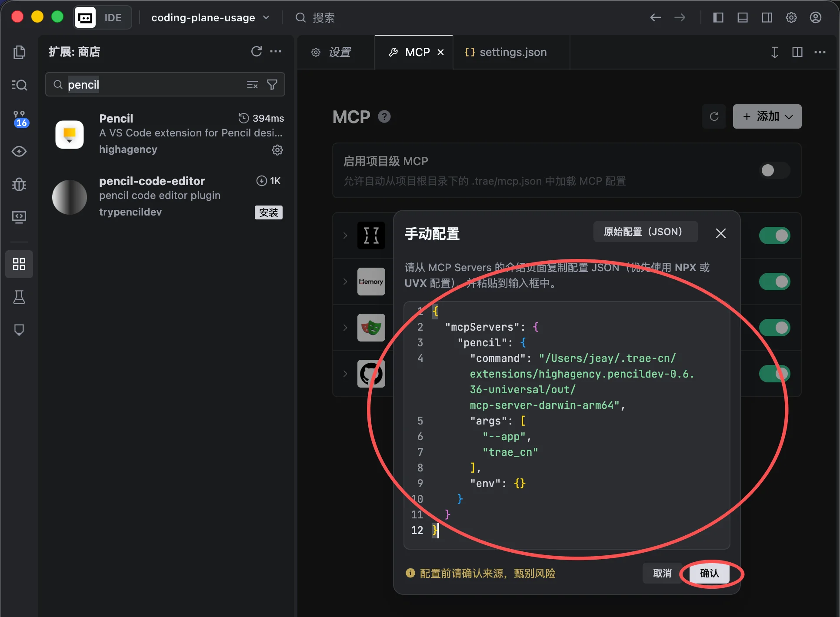This screenshot has height=617, width=840.
Task: Click the 原始配置 (JSON) button
Action: [645, 232]
